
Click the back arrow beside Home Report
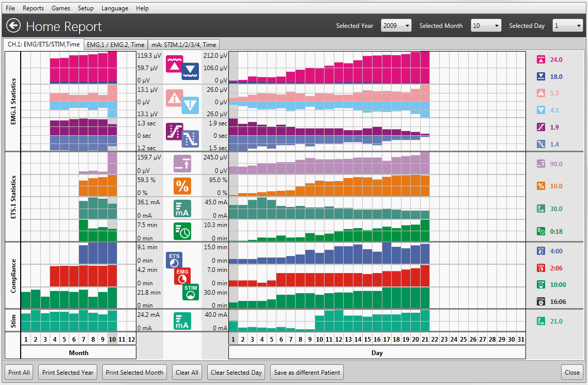13,25
